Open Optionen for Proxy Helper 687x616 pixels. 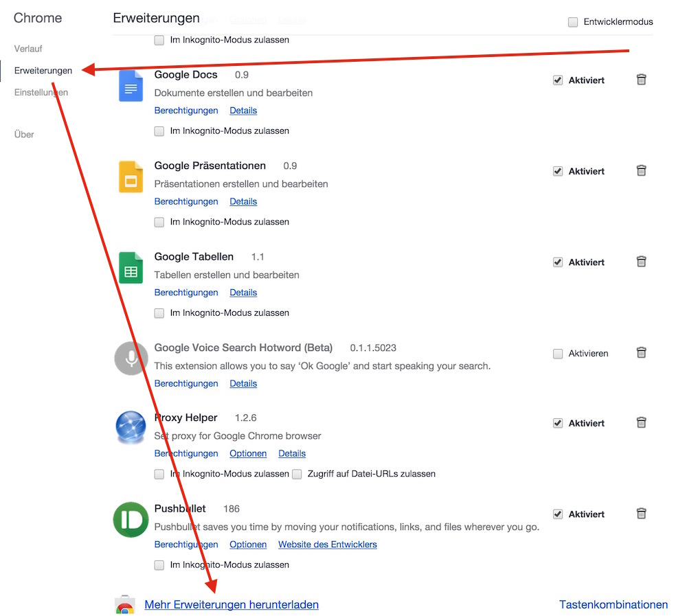248,453
